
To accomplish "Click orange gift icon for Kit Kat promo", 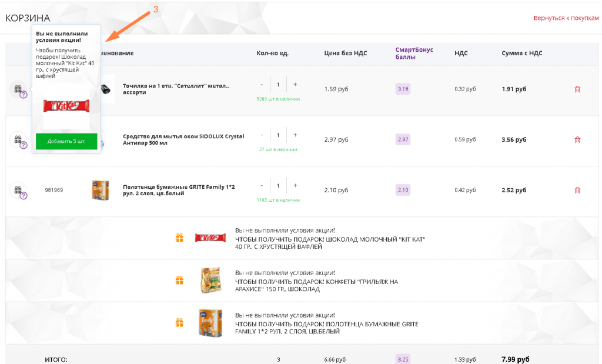I will (179, 238).
